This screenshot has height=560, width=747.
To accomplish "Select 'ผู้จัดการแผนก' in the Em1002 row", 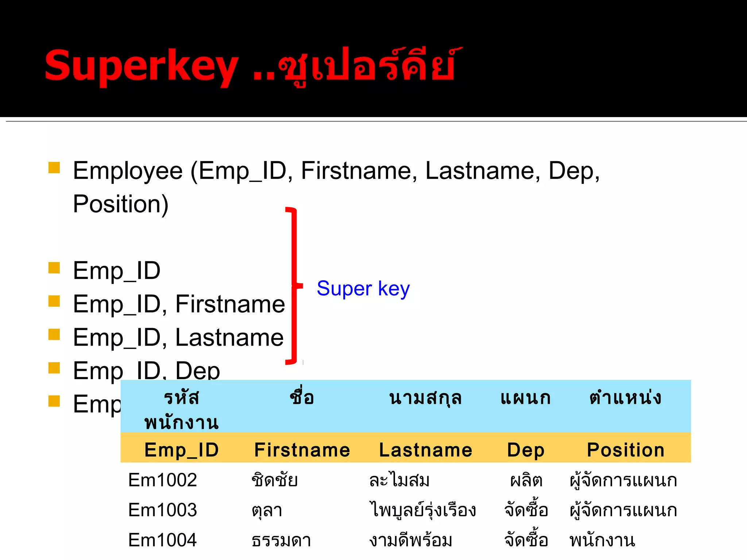I will coord(623,481).
